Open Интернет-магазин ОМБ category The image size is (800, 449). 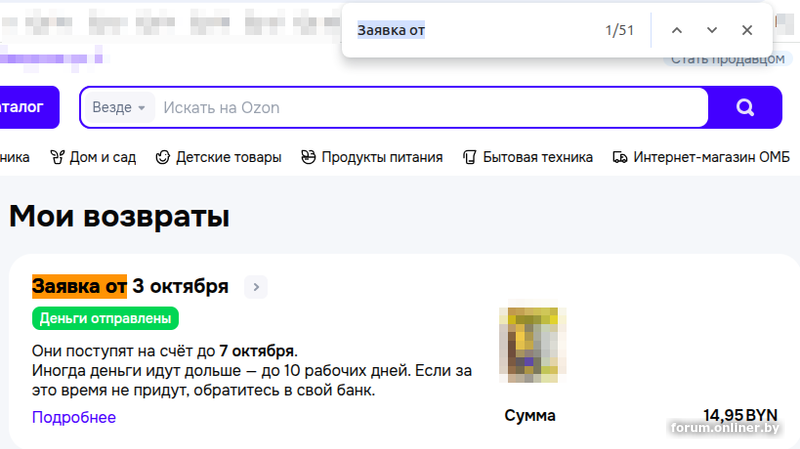pyautogui.click(x=702, y=157)
